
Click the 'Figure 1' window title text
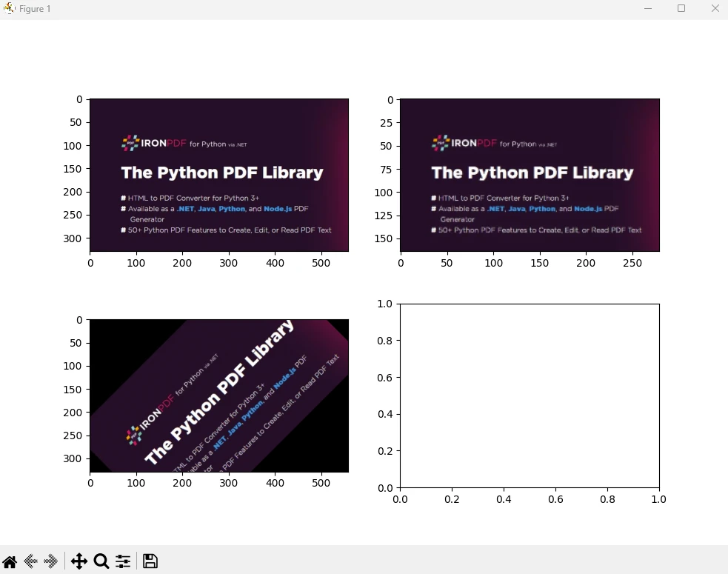click(35, 9)
